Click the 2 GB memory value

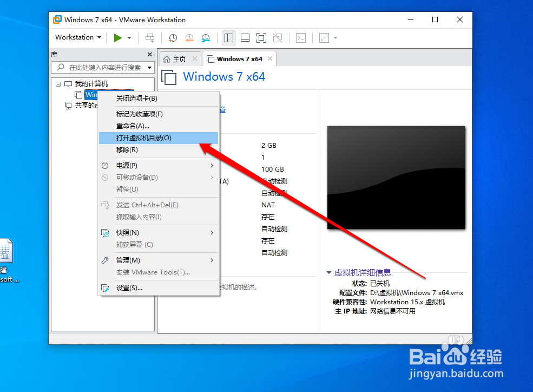(268, 146)
